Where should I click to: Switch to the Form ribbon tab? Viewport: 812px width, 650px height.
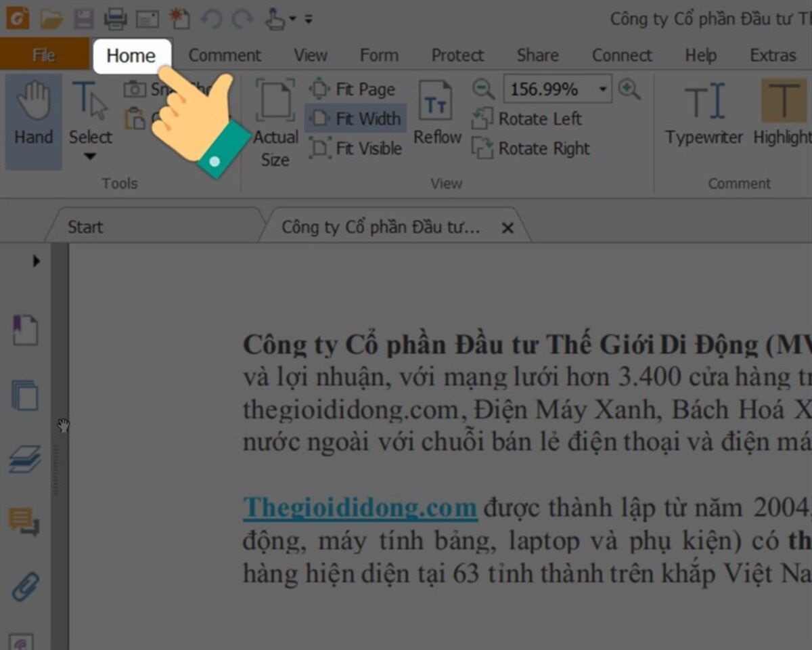[379, 56]
